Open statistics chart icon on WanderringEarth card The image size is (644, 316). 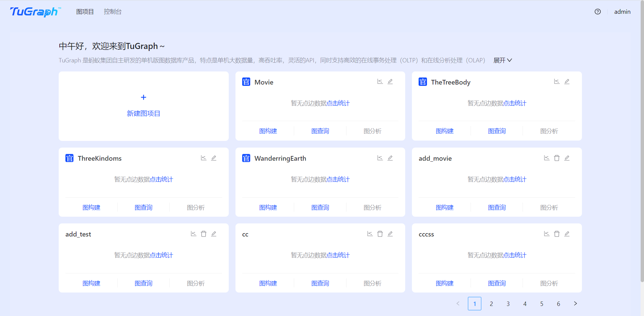pos(380,158)
